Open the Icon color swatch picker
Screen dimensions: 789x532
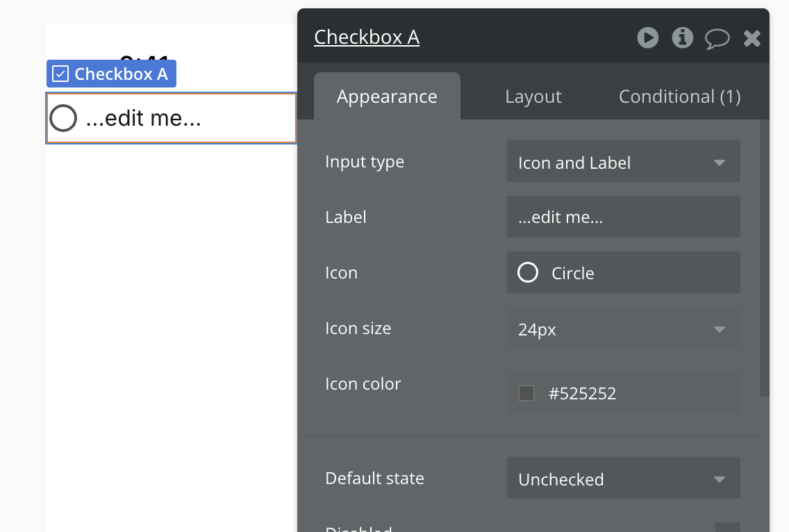526,393
